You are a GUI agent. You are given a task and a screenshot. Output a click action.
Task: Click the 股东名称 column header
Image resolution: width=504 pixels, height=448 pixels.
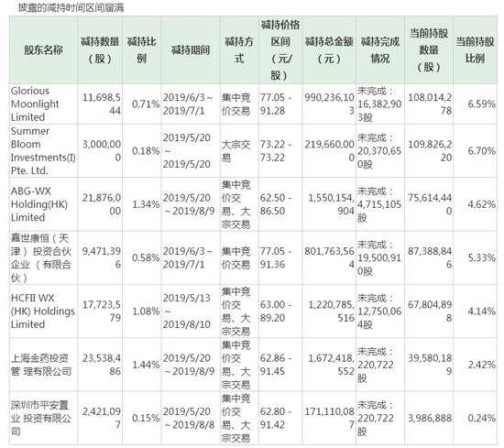point(43,50)
